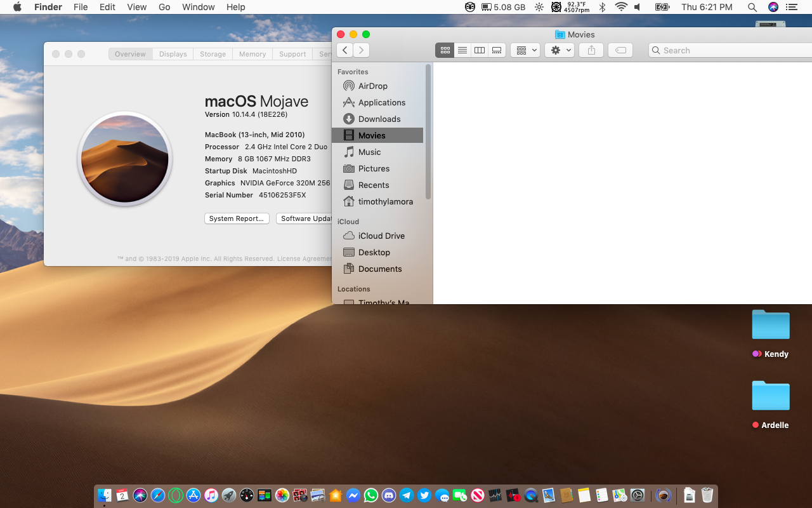Open the Window menu
Image resolution: width=812 pixels, height=508 pixels.
point(198,7)
